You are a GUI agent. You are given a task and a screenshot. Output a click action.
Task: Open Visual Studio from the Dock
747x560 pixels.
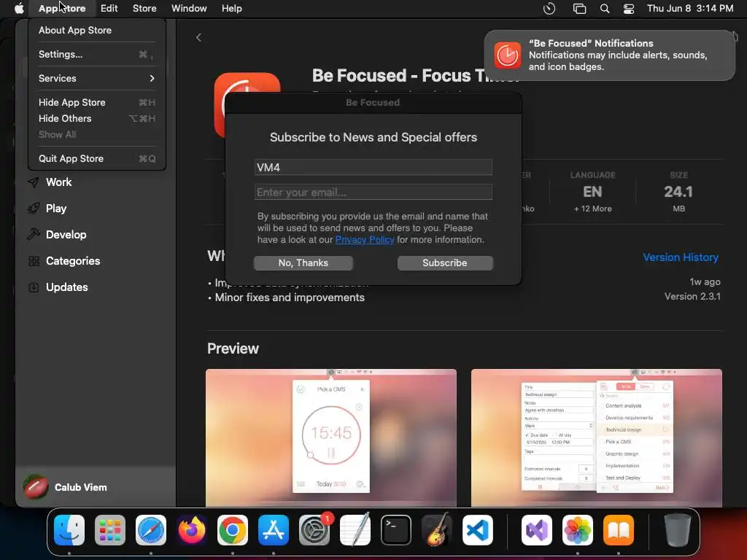537,530
